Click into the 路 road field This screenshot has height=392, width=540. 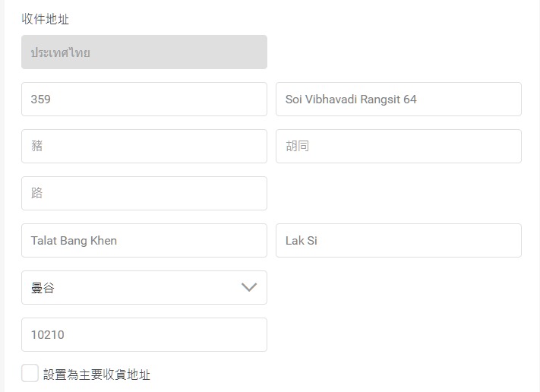144,194
